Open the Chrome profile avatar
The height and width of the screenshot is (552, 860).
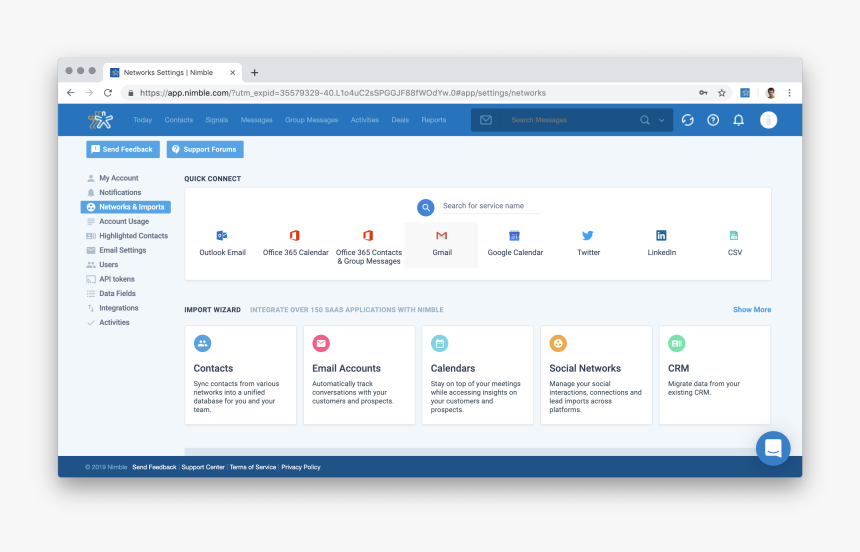771,93
